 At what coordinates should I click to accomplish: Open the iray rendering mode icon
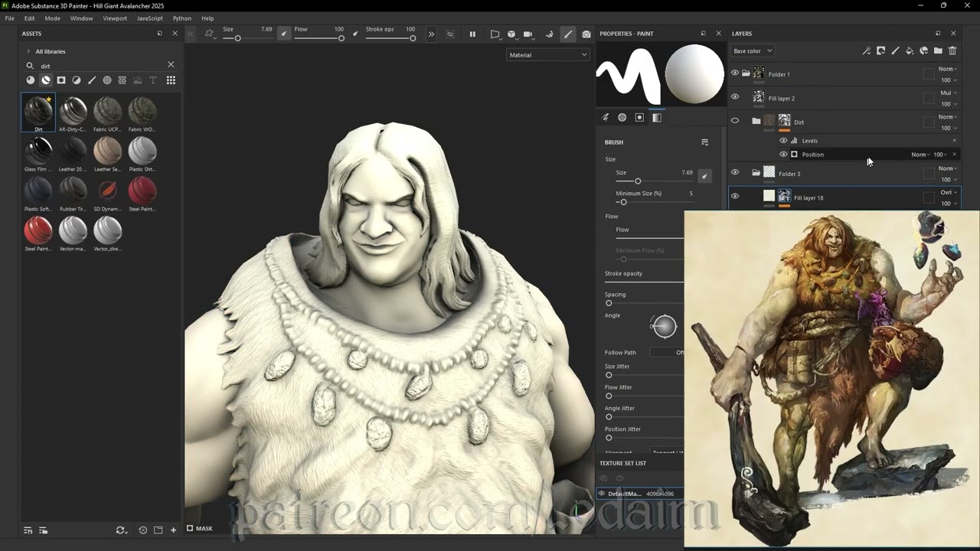tap(550, 34)
